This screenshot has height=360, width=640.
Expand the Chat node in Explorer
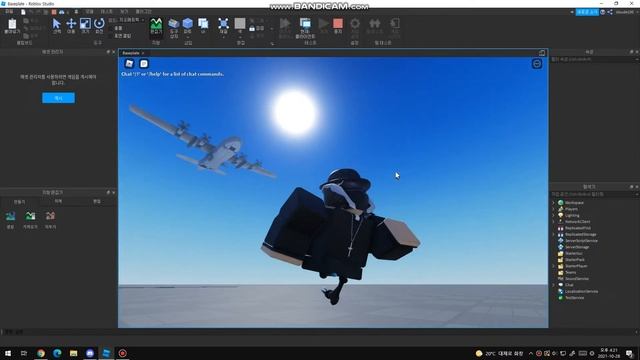[x=554, y=285]
